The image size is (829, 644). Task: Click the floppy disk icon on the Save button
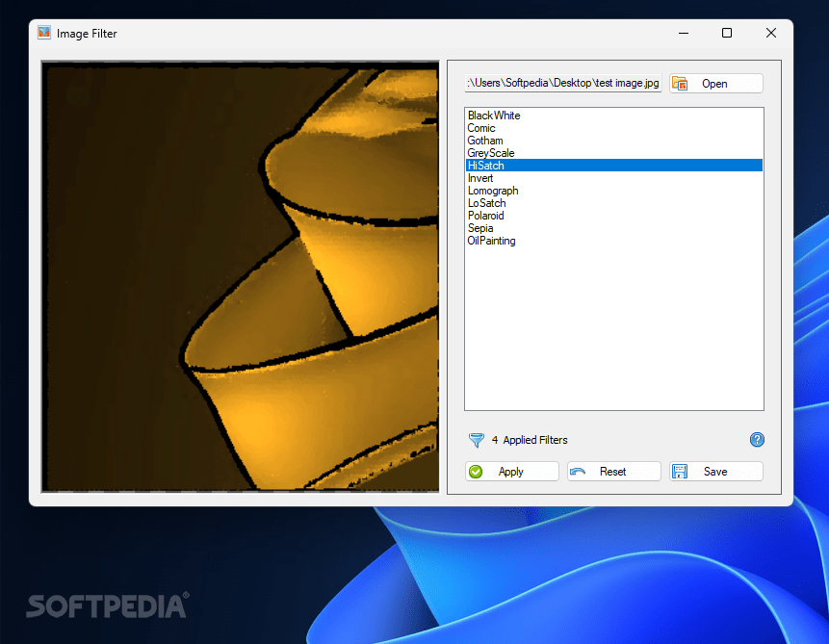680,471
